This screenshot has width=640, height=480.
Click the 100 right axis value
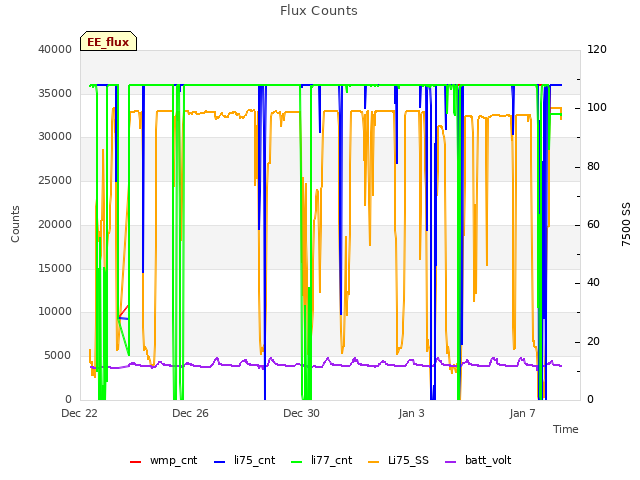597,107
